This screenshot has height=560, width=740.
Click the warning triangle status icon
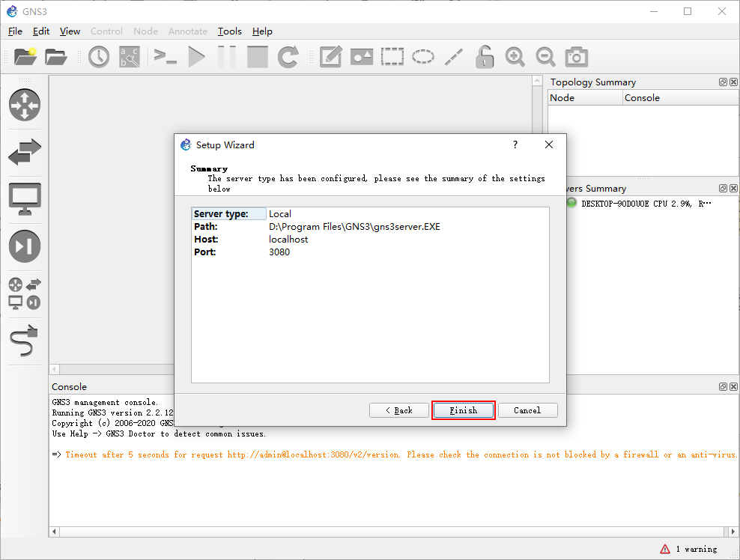[665, 549]
